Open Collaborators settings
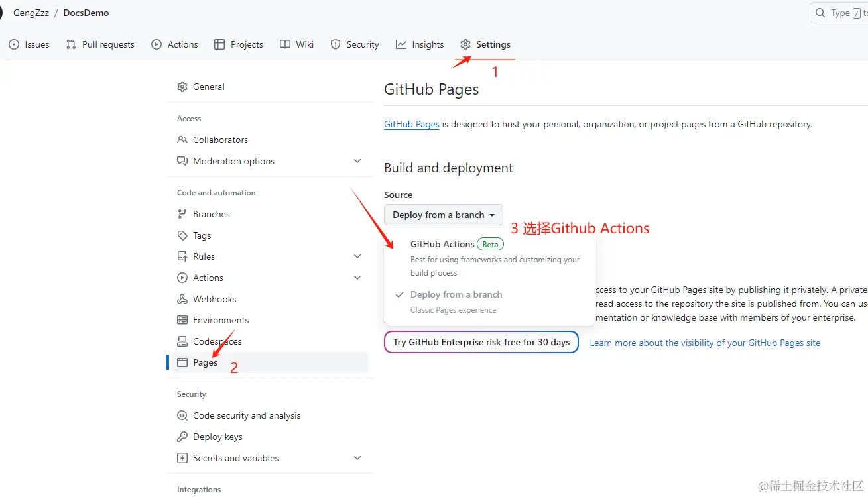 click(x=270, y=140)
